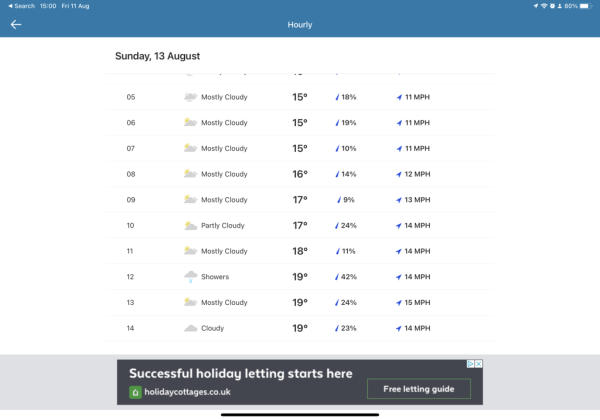Tap the grey Cloudy icon at 14

click(190, 328)
